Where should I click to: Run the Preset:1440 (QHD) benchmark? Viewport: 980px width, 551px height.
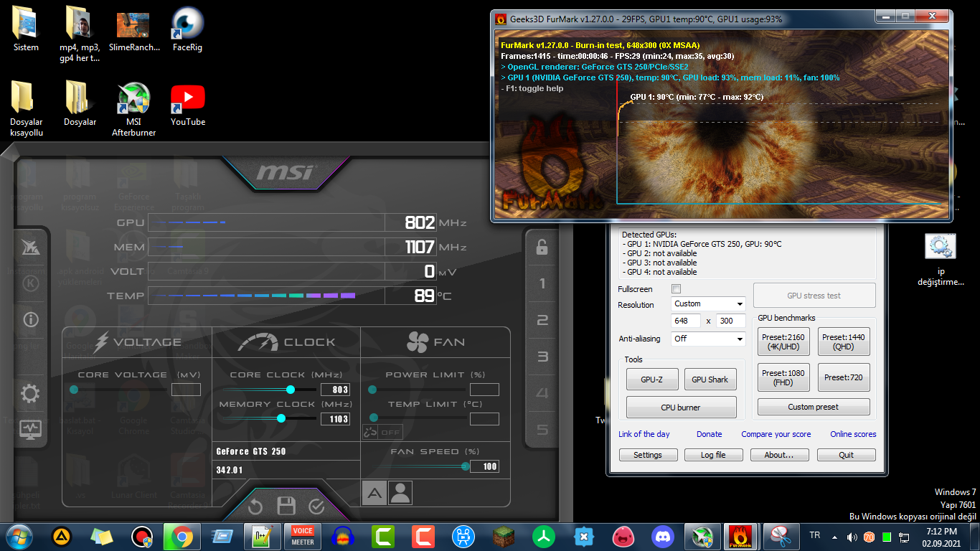(844, 342)
